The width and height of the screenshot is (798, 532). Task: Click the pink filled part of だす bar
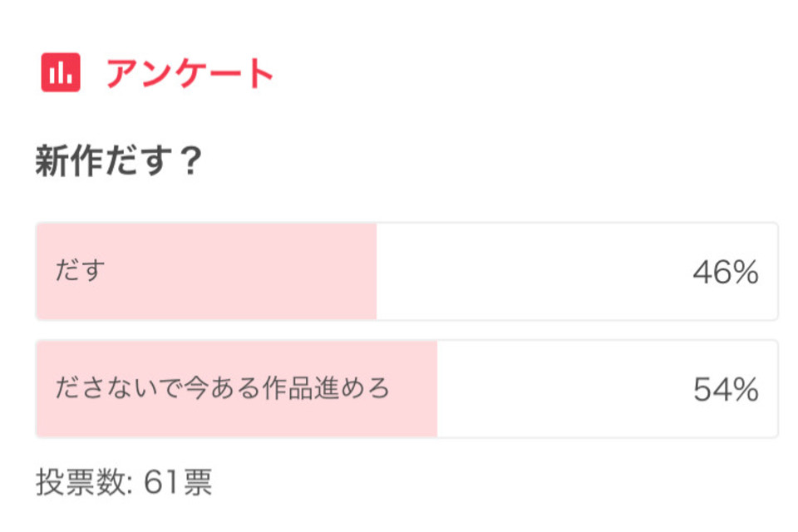(x=207, y=271)
